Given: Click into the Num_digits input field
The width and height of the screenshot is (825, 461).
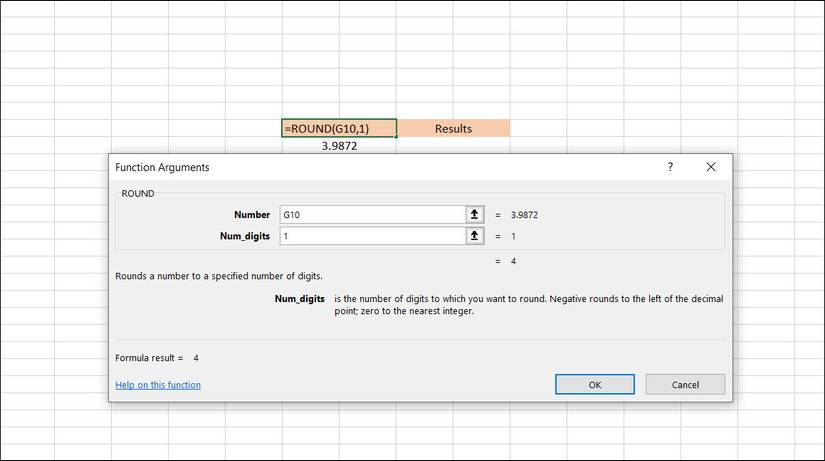Looking at the screenshot, I should 373,236.
